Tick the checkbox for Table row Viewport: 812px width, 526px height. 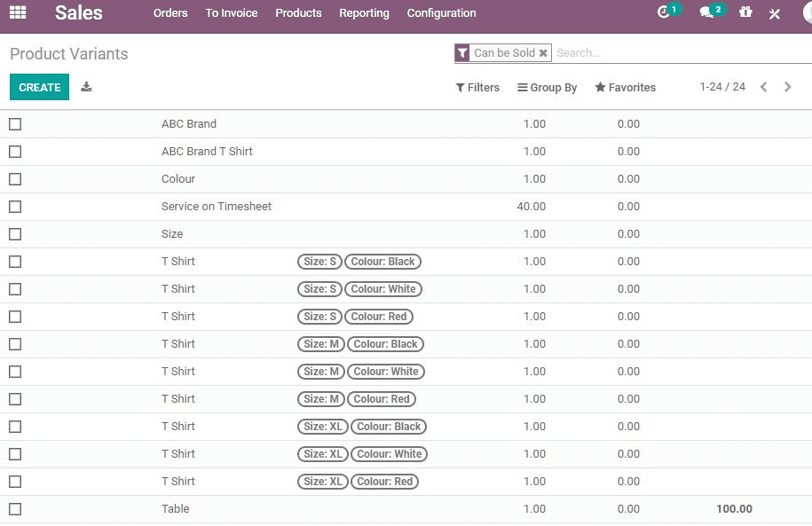pos(15,509)
